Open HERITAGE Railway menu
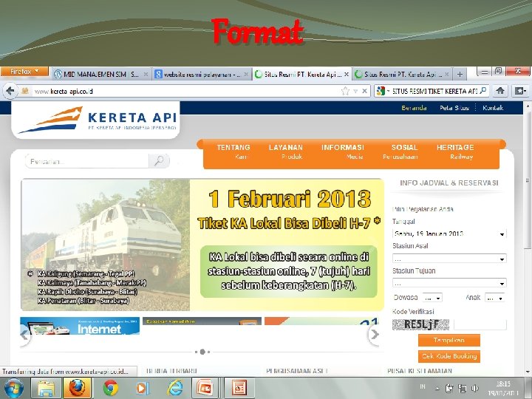Screen dimensions: 532x399 [x=455, y=151]
